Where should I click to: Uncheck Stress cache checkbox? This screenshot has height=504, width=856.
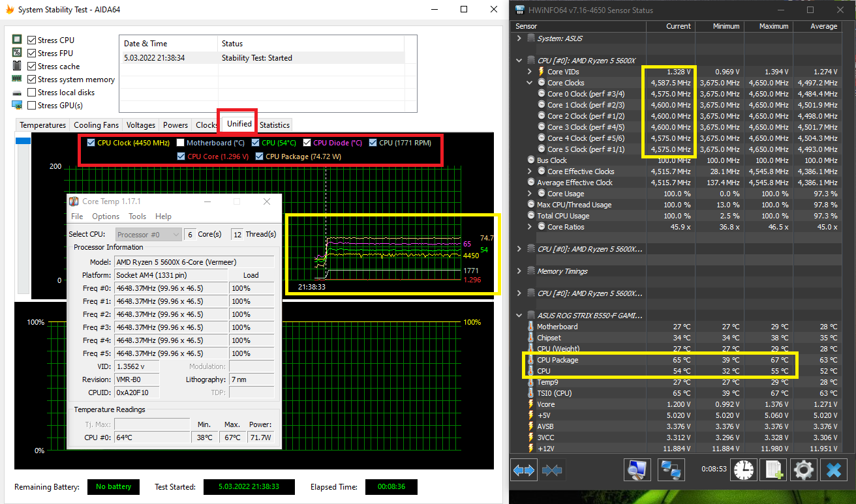click(x=31, y=66)
